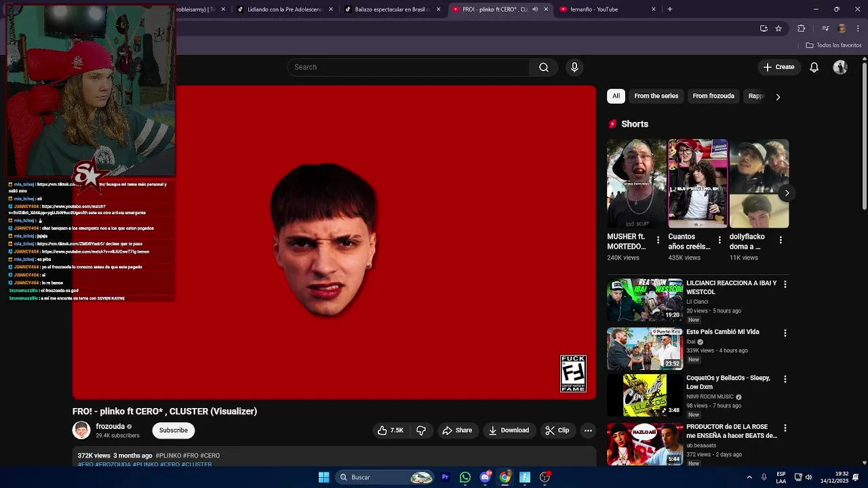
Task: Clip the video with scissors button
Action: tap(557, 430)
